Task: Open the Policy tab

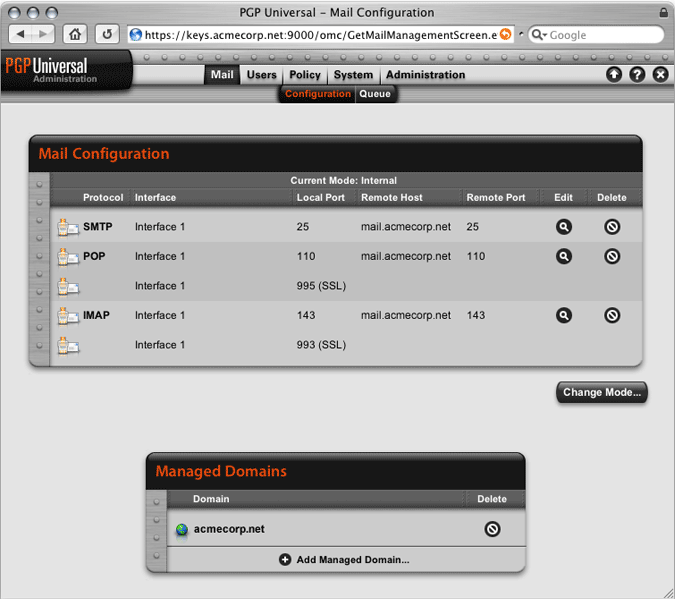Action: pyautogui.click(x=305, y=75)
